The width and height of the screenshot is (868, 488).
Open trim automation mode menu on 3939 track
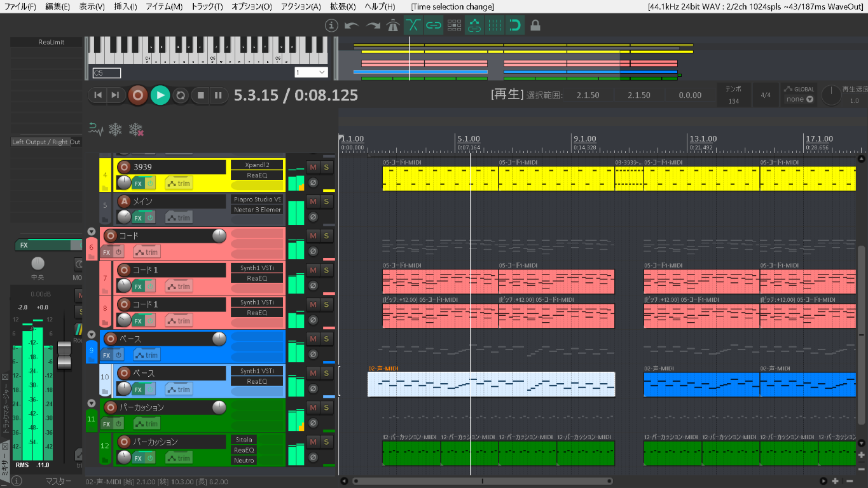[x=179, y=184]
